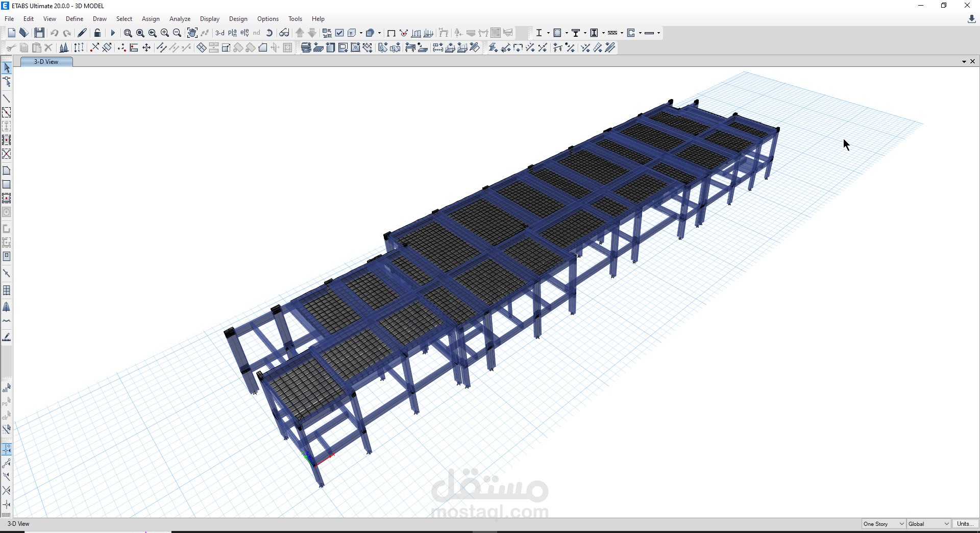980x533 pixels.
Task: Click the 3-D View status bar text
Action: pos(18,524)
